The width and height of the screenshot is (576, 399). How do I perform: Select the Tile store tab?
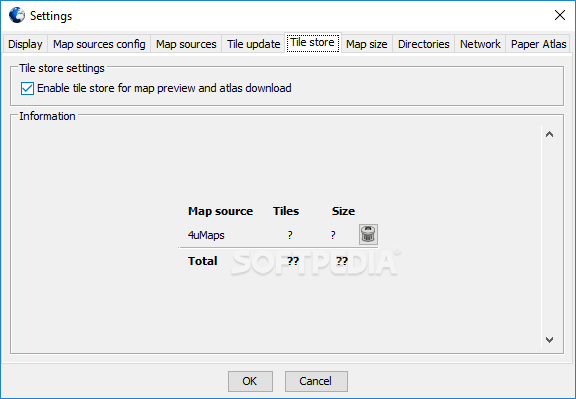point(313,43)
